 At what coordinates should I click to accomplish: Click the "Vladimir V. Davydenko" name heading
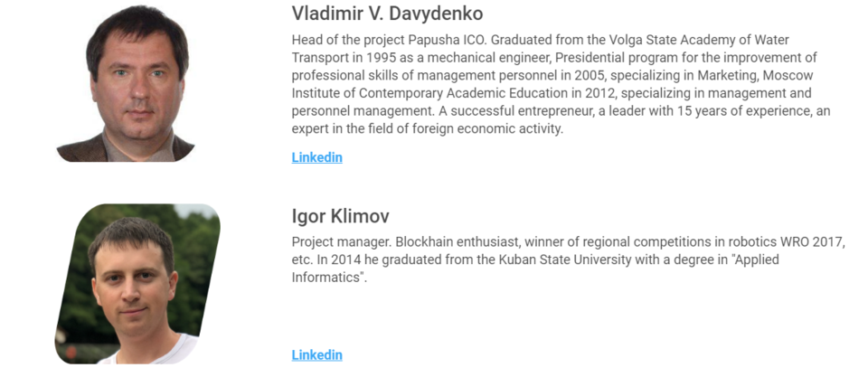coord(388,14)
